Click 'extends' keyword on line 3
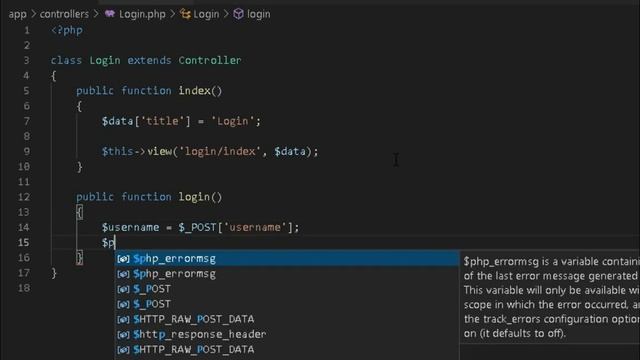The width and height of the screenshot is (640, 360). click(149, 60)
